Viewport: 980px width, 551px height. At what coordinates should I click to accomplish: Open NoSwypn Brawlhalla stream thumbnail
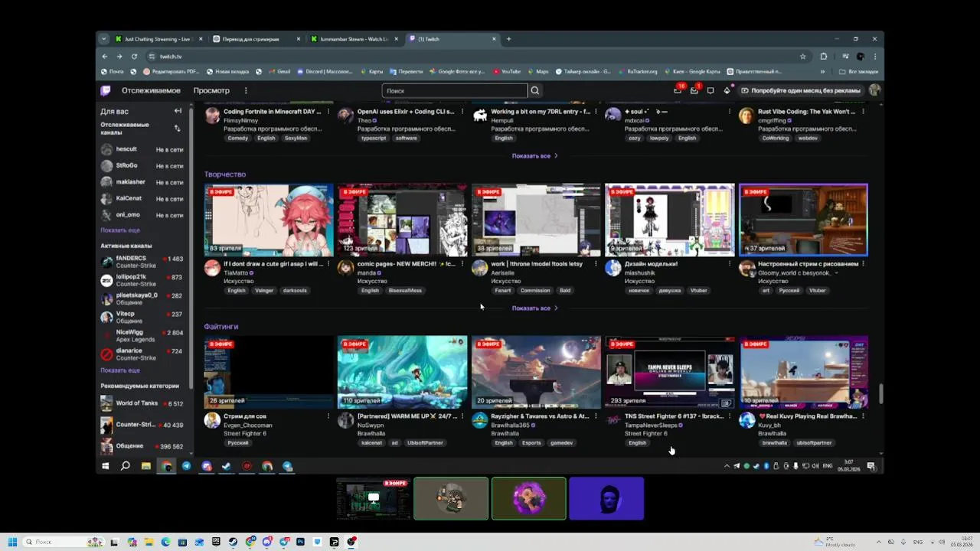(x=402, y=372)
